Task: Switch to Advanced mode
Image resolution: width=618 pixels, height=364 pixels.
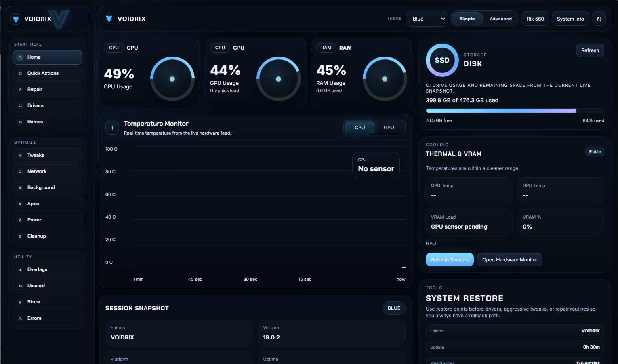Action: click(x=500, y=19)
